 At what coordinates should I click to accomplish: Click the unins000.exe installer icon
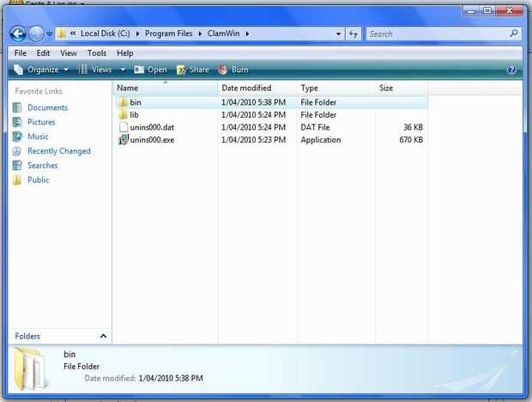[x=124, y=139]
